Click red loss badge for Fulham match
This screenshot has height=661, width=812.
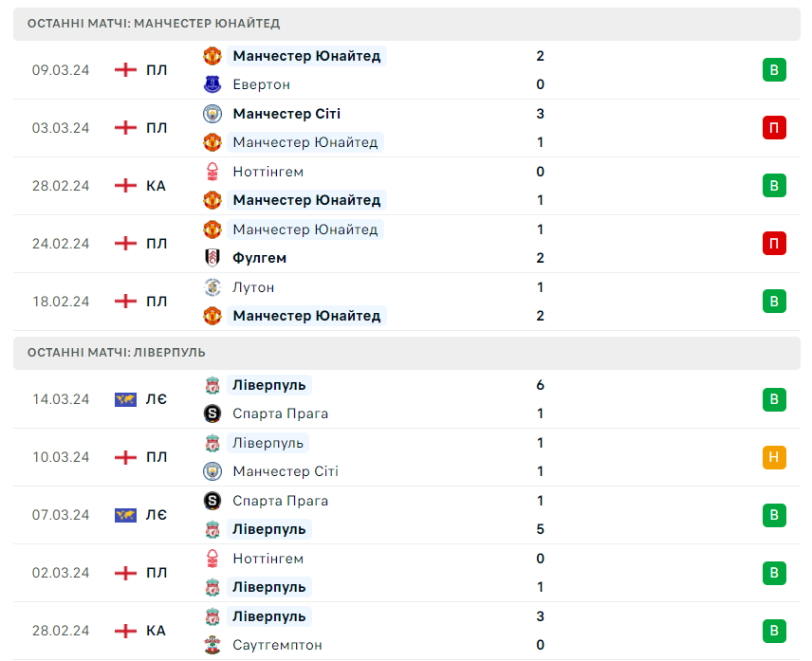coord(774,244)
